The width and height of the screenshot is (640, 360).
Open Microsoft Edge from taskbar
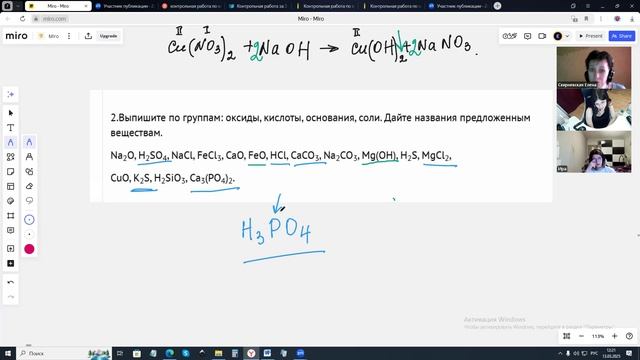[x=169, y=353]
